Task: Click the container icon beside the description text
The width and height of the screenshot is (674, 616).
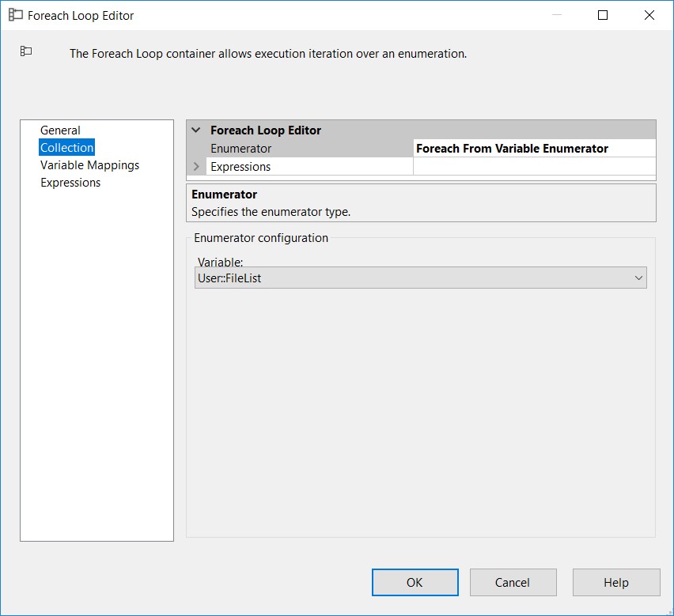Action: point(26,51)
